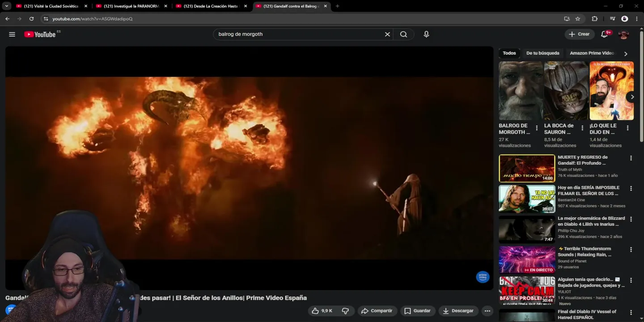Open options for Blizzard cinematic video

click(x=631, y=219)
